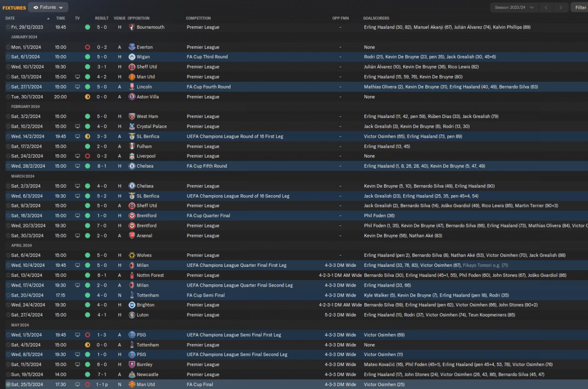The height and width of the screenshot is (389, 588).
Task: Open the Everton opposition name link
Action: click(x=145, y=47)
